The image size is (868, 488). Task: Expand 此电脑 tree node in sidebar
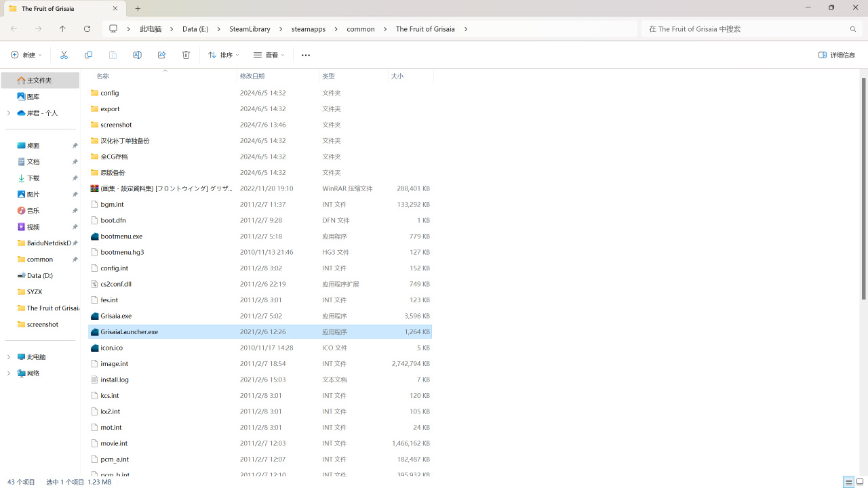coord(9,357)
